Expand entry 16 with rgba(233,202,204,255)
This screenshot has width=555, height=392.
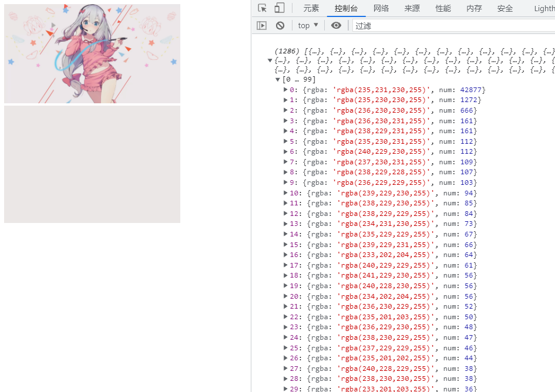click(285, 255)
